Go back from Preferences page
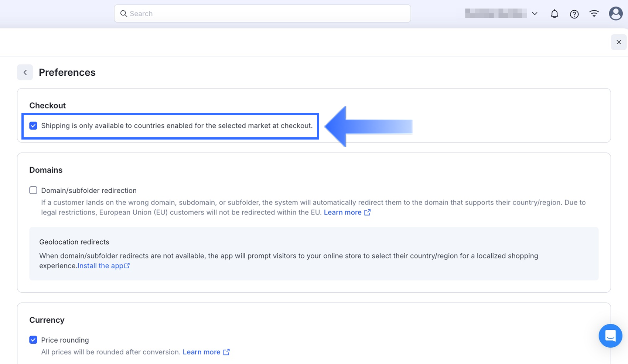Viewport: 628px width, 364px height. [x=25, y=72]
